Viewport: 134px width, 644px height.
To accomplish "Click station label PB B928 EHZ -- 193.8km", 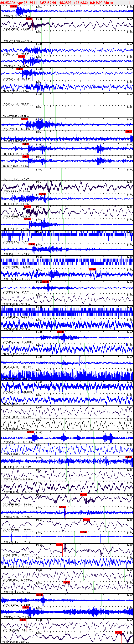I will point(17,567).
